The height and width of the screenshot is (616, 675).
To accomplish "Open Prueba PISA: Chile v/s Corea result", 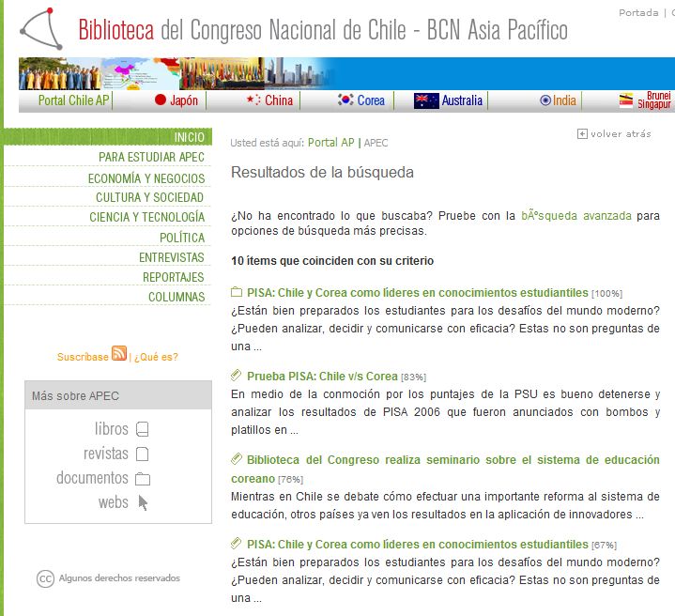I will tap(322, 377).
